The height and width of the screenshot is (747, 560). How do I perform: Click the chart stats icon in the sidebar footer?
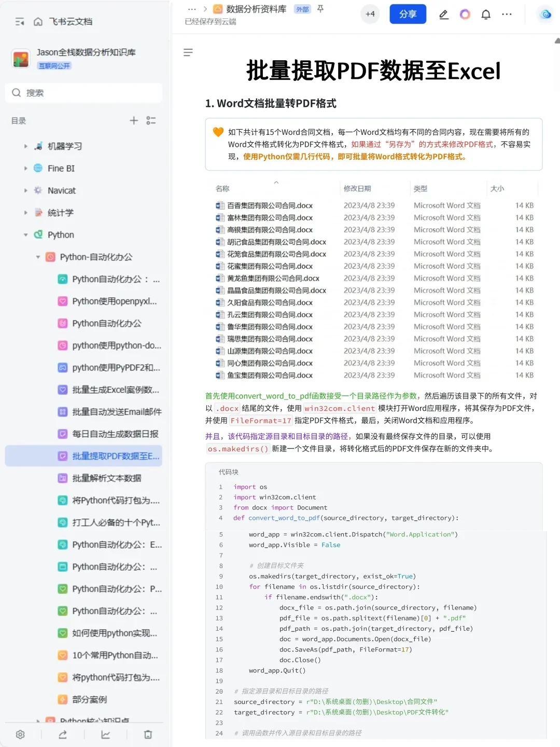pos(106,735)
